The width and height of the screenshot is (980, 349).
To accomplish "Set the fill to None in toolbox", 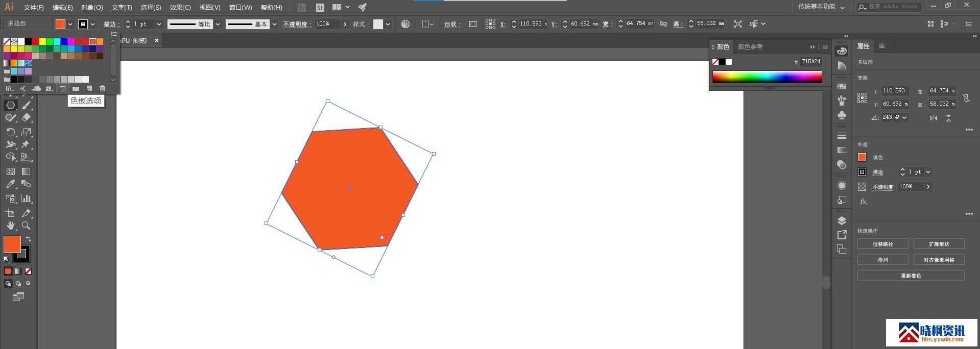I will 29,271.
